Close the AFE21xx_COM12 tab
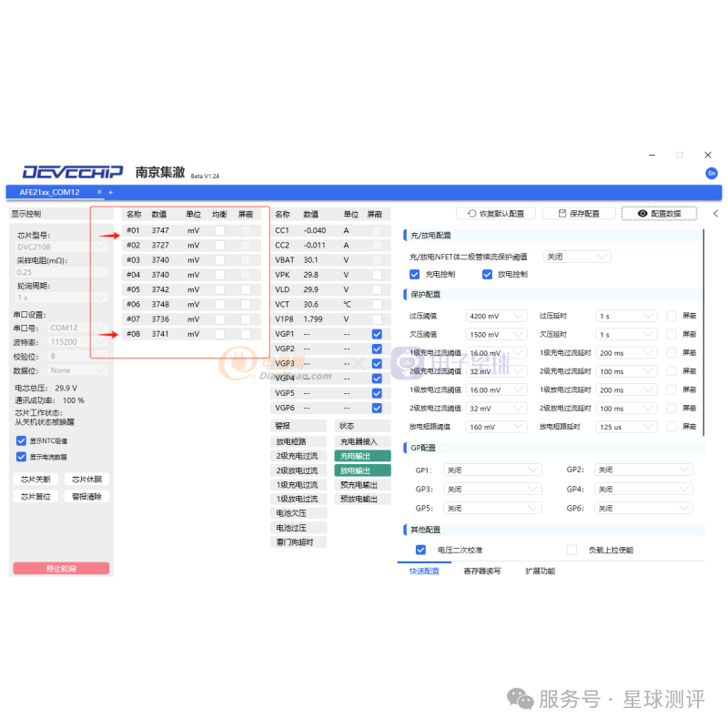 point(99,192)
